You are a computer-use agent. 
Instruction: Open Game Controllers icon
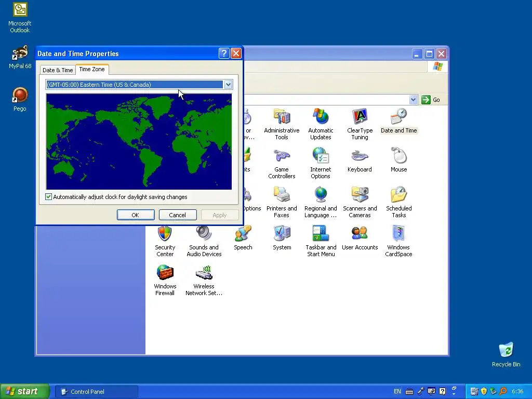[282, 163]
